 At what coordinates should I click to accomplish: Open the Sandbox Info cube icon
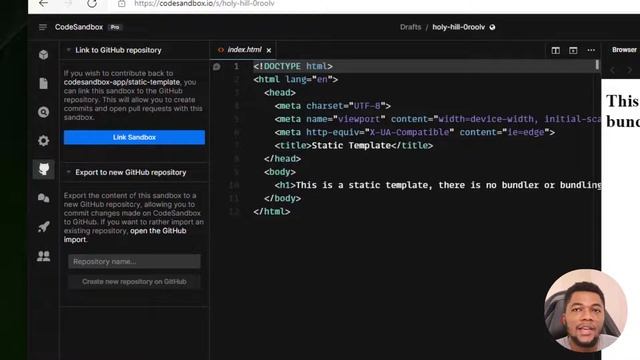(43, 55)
